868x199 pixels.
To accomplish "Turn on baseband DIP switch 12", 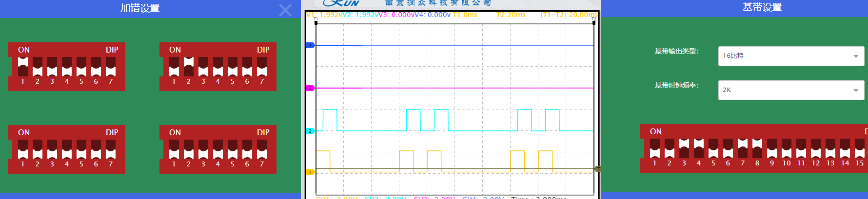I will (x=816, y=148).
